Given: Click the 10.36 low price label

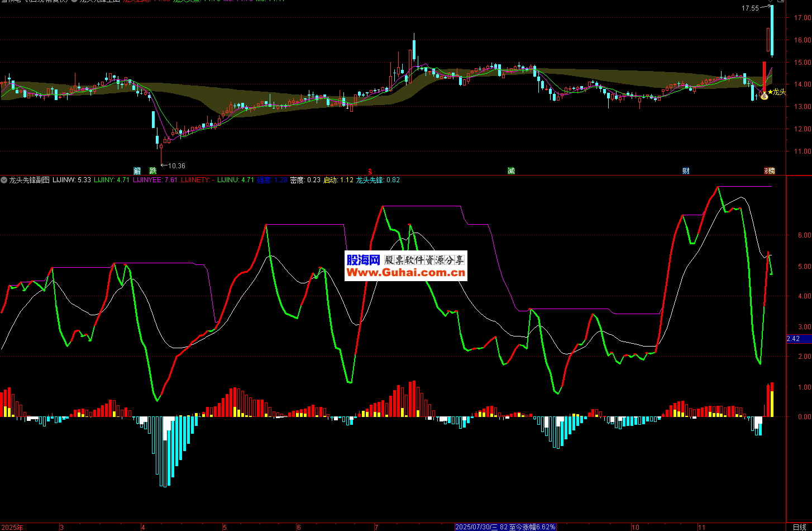Looking at the screenshot, I should [176, 166].
